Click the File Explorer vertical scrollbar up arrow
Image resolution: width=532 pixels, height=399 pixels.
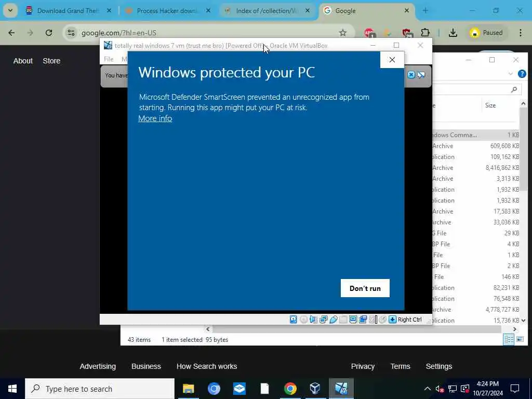[523, 103]
